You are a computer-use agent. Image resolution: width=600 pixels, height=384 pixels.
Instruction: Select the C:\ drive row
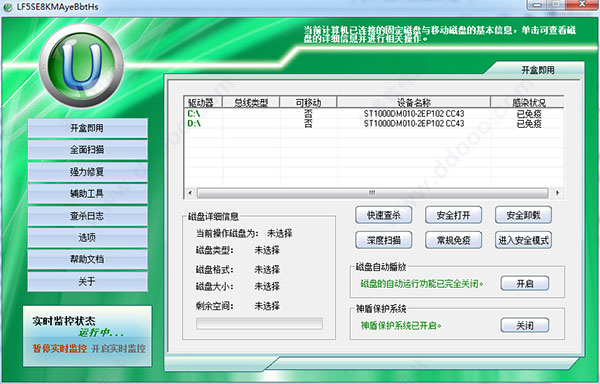point(374,114)
